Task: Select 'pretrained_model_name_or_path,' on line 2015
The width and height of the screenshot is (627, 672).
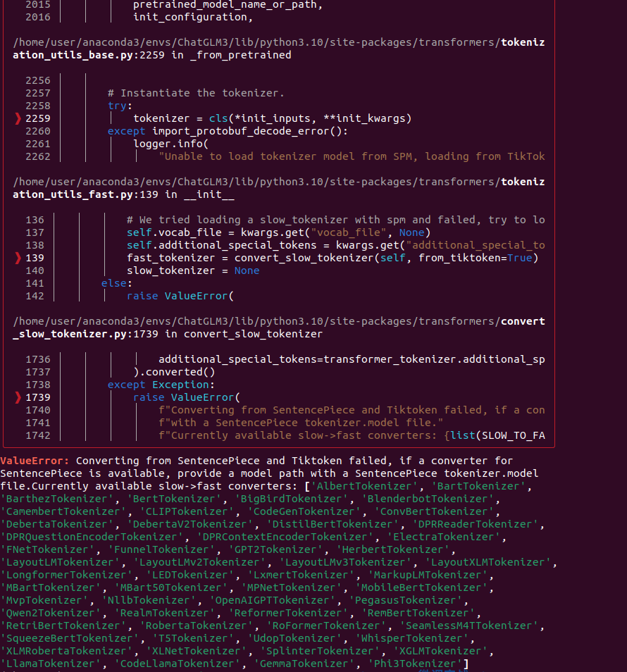Action: (x=228, y=5)
